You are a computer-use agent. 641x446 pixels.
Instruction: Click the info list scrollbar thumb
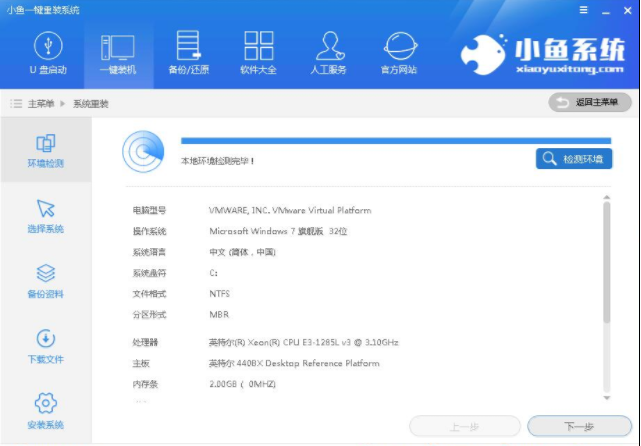tap(607, 262)
